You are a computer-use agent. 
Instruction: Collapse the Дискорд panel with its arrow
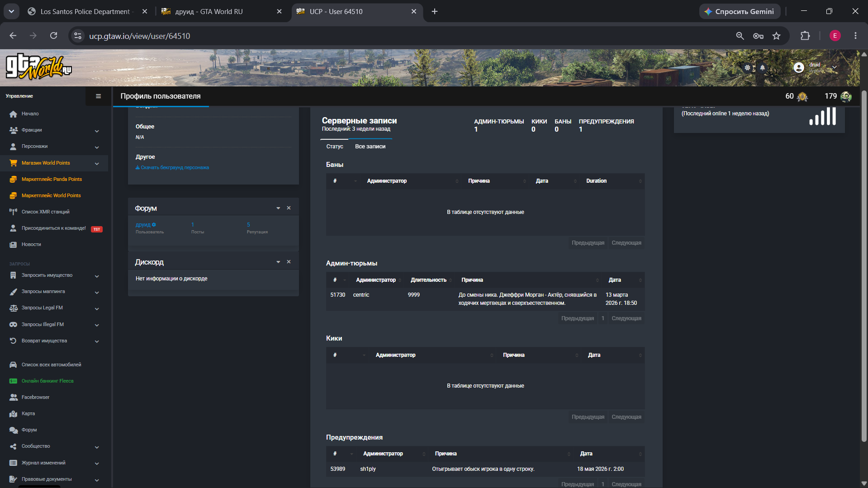pos(278,262)
